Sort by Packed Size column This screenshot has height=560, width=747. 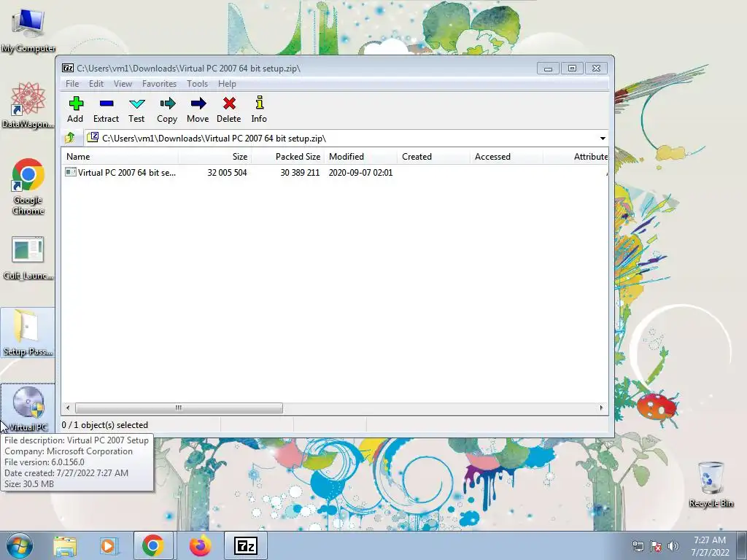tap(287, 157)
